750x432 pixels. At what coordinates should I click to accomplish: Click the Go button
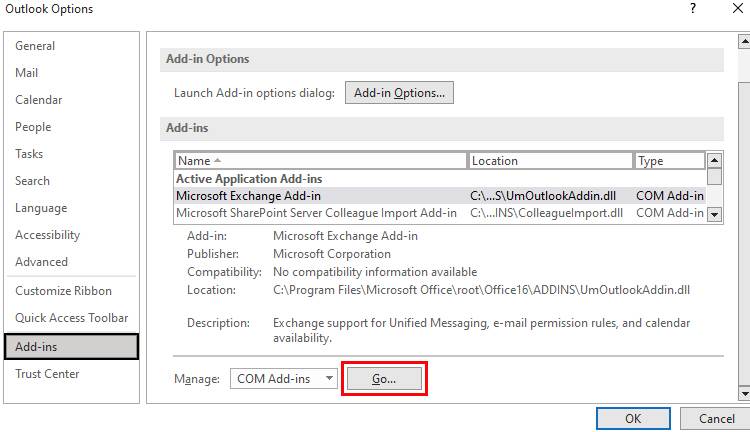coord(384,379)
